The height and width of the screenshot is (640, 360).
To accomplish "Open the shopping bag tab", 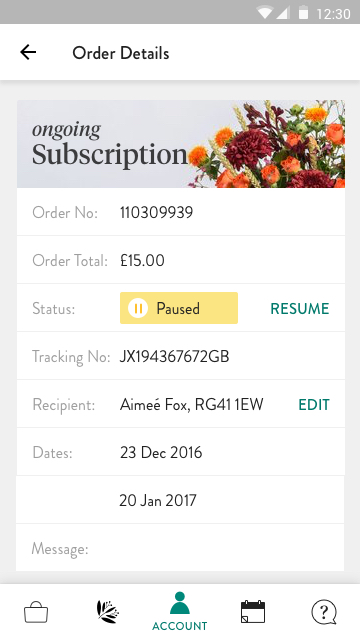I will tap(36, 613).
